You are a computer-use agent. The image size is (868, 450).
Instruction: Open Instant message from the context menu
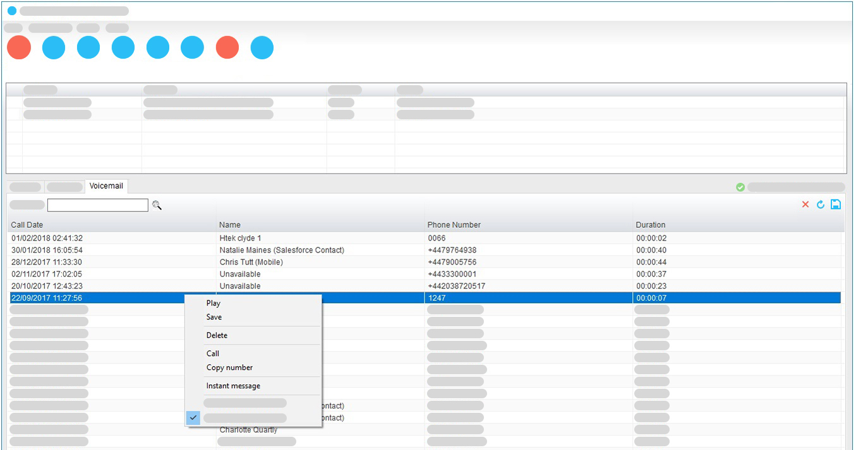pos(233,386)
